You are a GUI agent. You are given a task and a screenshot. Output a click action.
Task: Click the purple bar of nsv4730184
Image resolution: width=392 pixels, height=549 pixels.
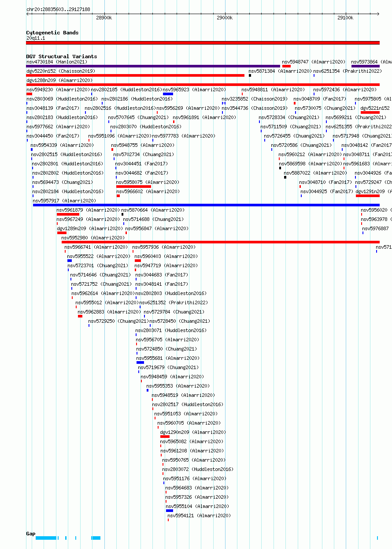click(153, 66)
